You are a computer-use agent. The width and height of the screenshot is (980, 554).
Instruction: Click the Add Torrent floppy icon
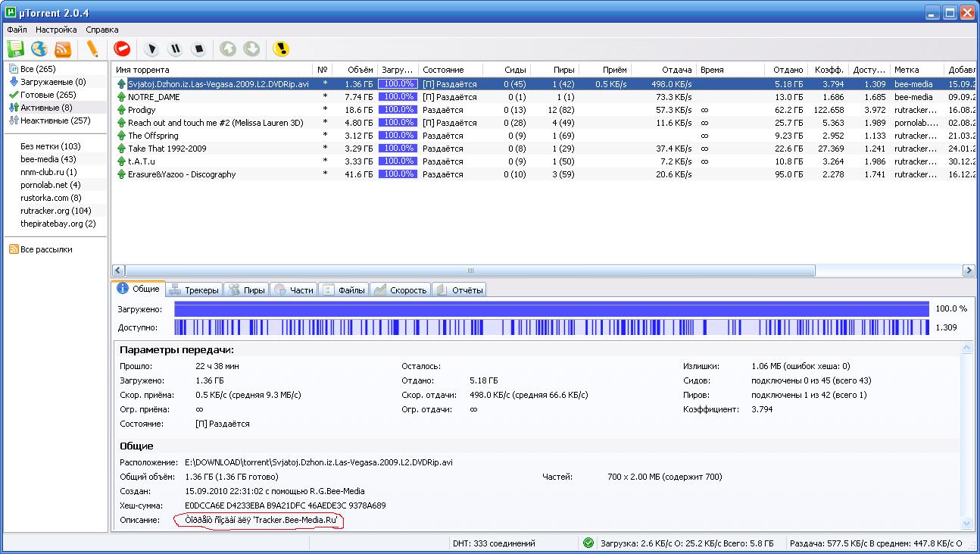[15, 49]
